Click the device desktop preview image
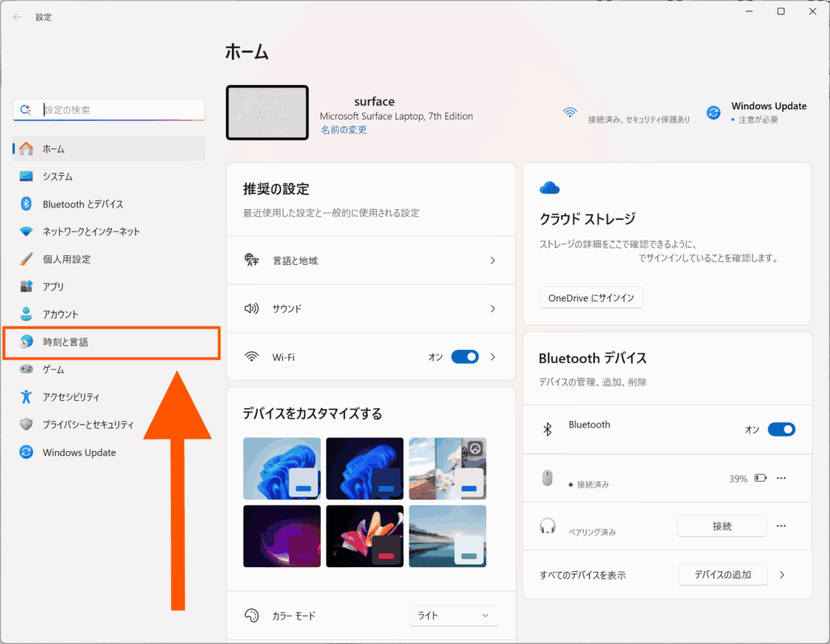This screenshot has height=644, width=830. click(267, 113)
